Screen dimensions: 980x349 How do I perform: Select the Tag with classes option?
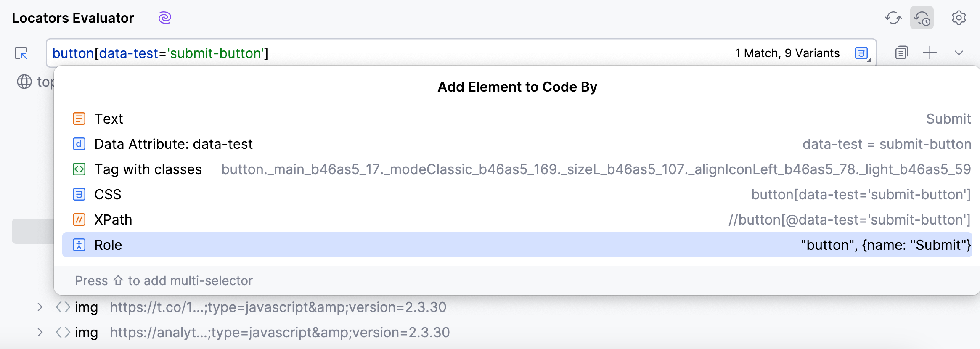(148, 169)
